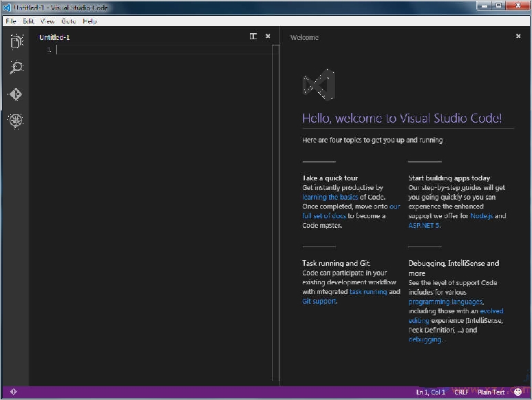This screenshot has height=400, width=532.
Task: Click 'Hello, welcome to Visual Studio Code!' heading
Action: pyautogui.click(x=402, y=118)
